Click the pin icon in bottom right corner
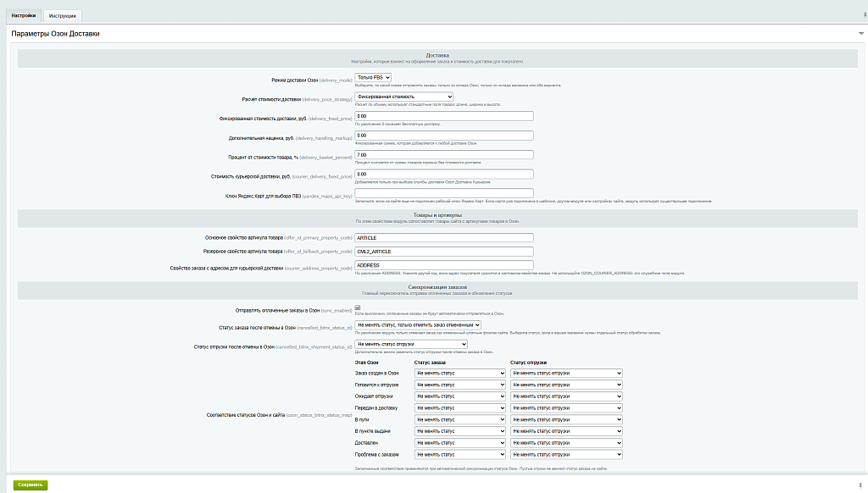This screenshot has width=868, height=493. [x=860, y=485]
